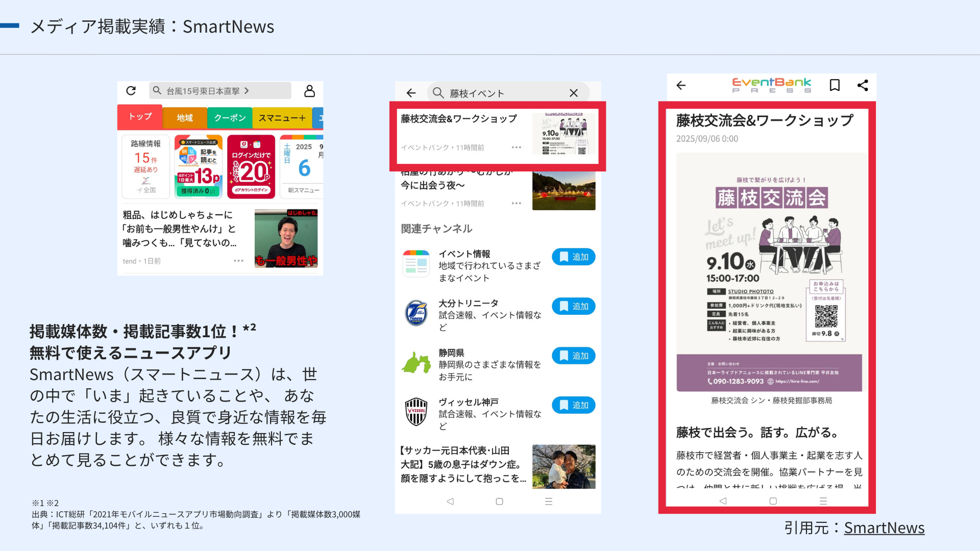Screen dimensions: 980x551
Task: Click the 静岡県 green map icon
Action: click(x=416, y=362)
